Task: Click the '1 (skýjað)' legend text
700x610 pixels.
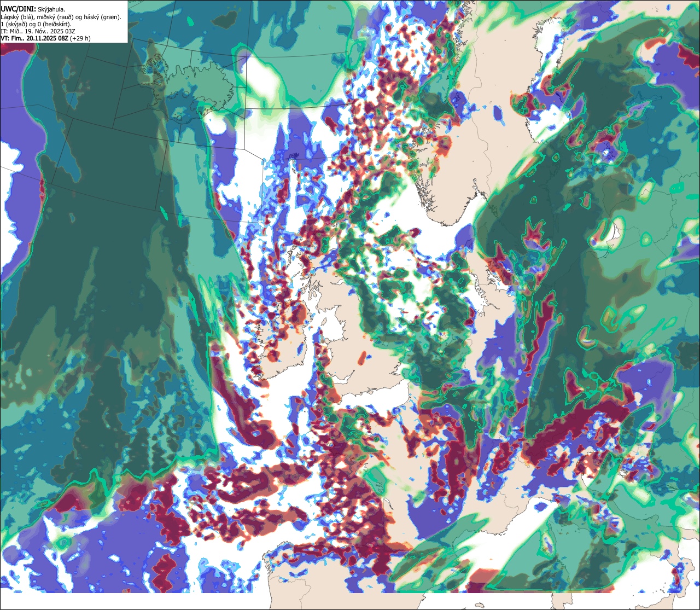Action: pos(14,25)
